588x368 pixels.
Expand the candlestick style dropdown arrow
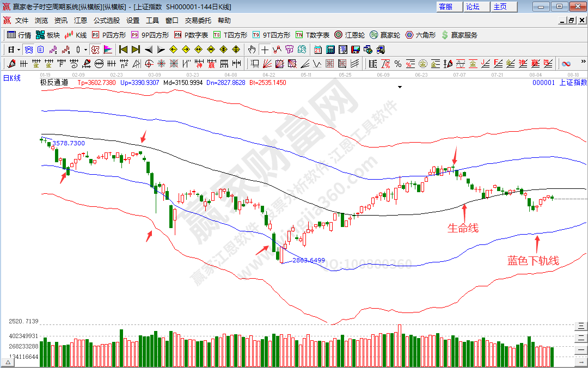[x=85, y=50]
